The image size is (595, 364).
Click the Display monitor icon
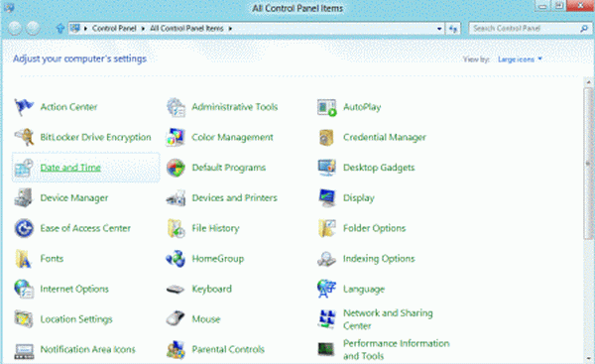tap(326, 198)
